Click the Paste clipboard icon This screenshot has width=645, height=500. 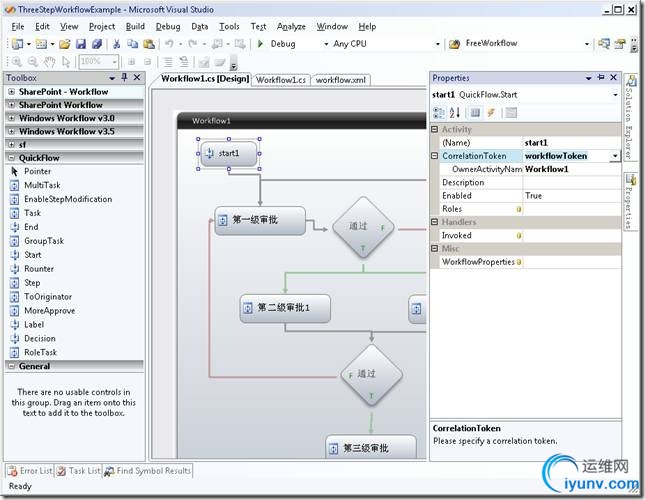pyautogui.click(x=149, y=44)
